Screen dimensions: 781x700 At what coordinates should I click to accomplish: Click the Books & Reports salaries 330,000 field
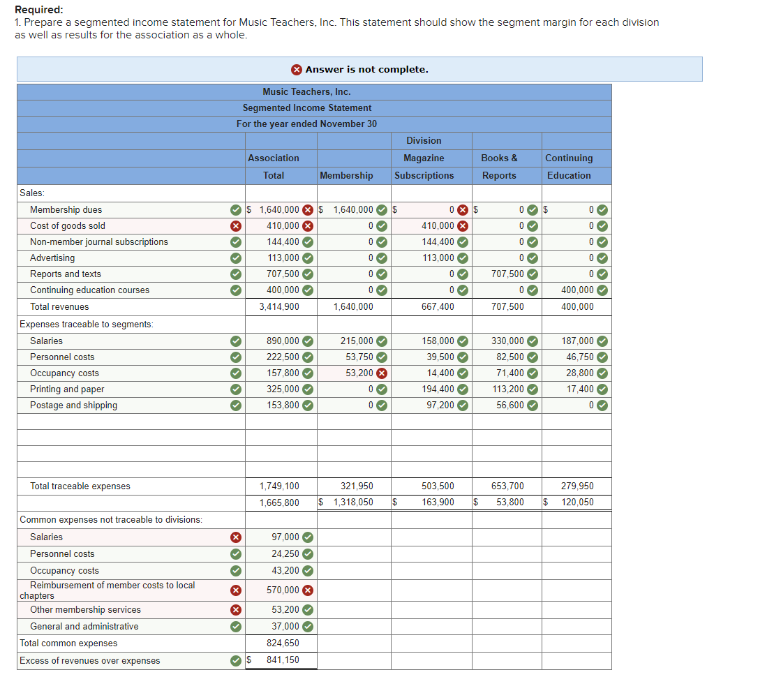tap(507, 341)
